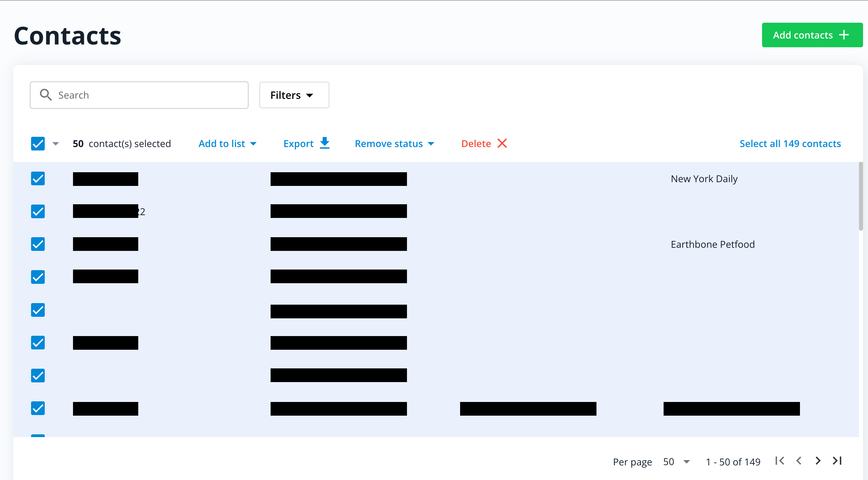
Task: Go to the next page of contacts
Action: click(x=818, y=461)
